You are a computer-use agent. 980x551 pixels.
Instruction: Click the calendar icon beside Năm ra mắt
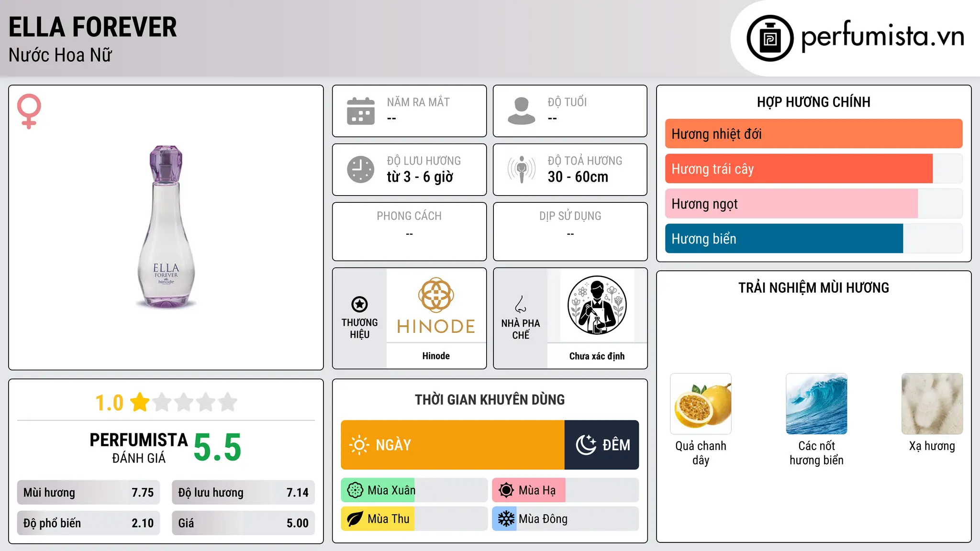361,111
